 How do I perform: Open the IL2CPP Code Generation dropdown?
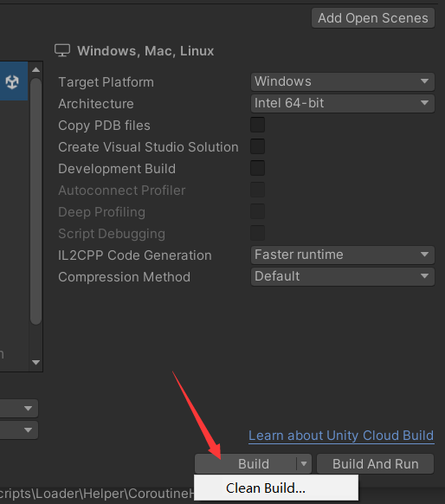click(343, 255)
